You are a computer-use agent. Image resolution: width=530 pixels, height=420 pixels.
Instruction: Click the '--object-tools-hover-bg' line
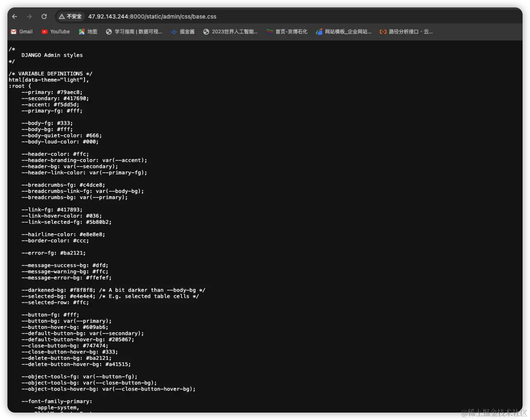pos(108,389)
